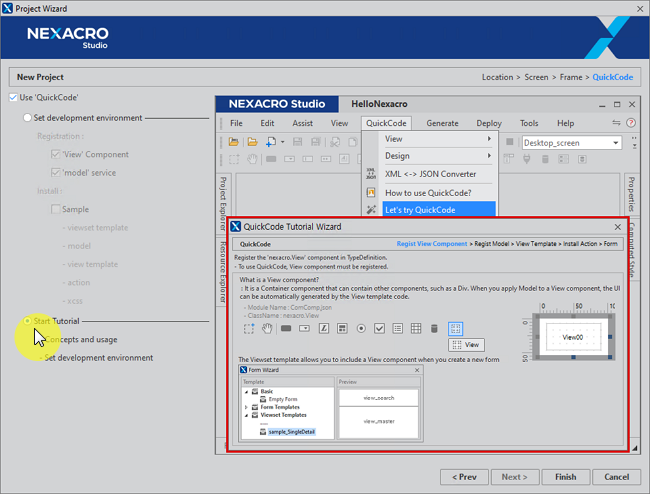Click the View component icon in tutorial toolbar

(456, 328)
